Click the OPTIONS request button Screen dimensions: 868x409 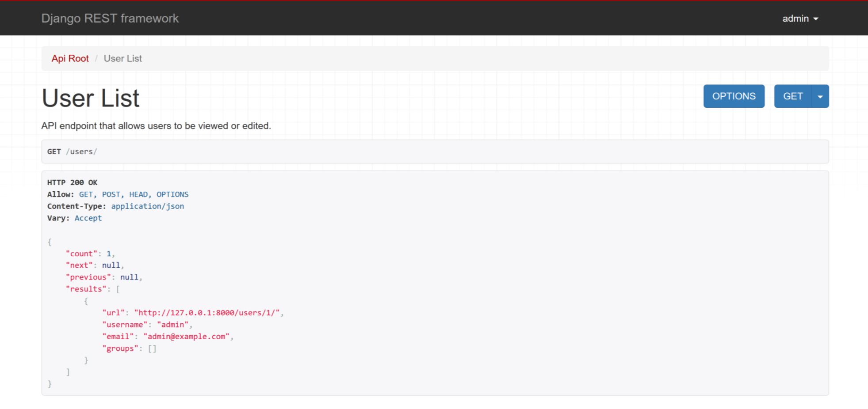click(734, 96)
